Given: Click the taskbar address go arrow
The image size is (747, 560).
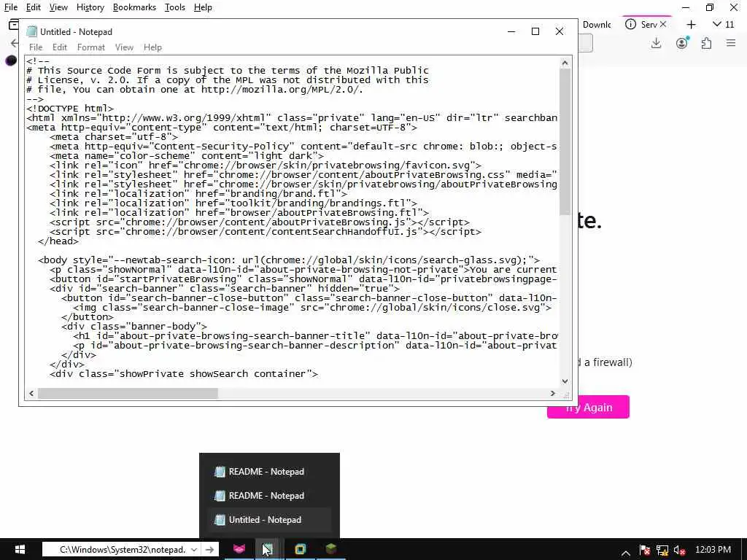Looking at the screenshot, I should pyautogui.click(x=209, y=550).
